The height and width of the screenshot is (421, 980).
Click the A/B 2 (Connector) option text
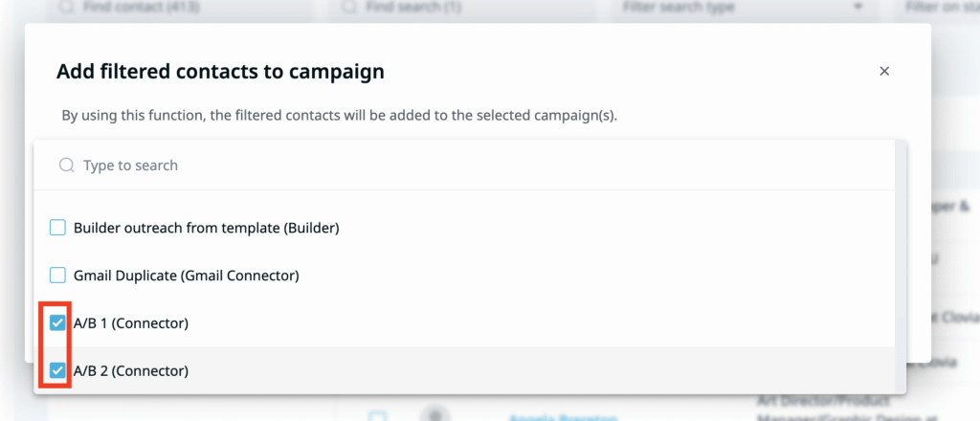tap(131, 370)
